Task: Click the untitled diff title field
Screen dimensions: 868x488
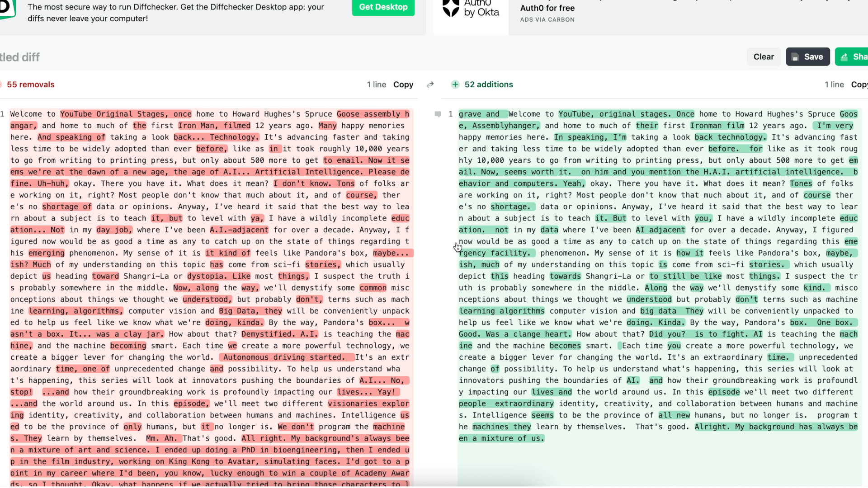Action: 20,57
